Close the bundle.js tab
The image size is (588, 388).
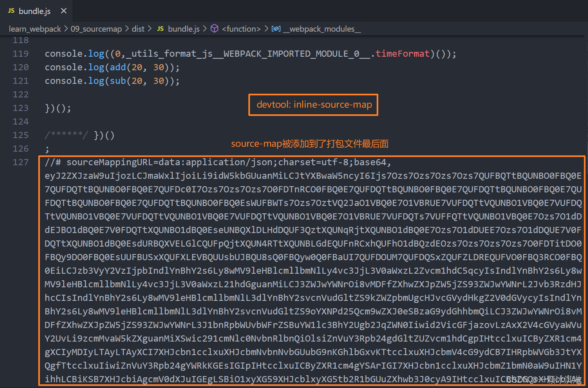tap(64, 11)
